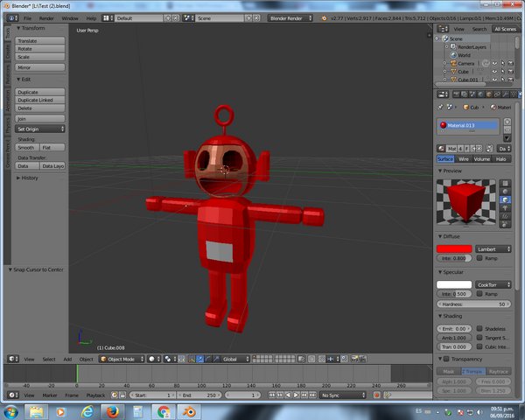The width and height of the screenshot is (525, 420).
Task: Select the sphere preview type icon
Action: tap(505, 192)
